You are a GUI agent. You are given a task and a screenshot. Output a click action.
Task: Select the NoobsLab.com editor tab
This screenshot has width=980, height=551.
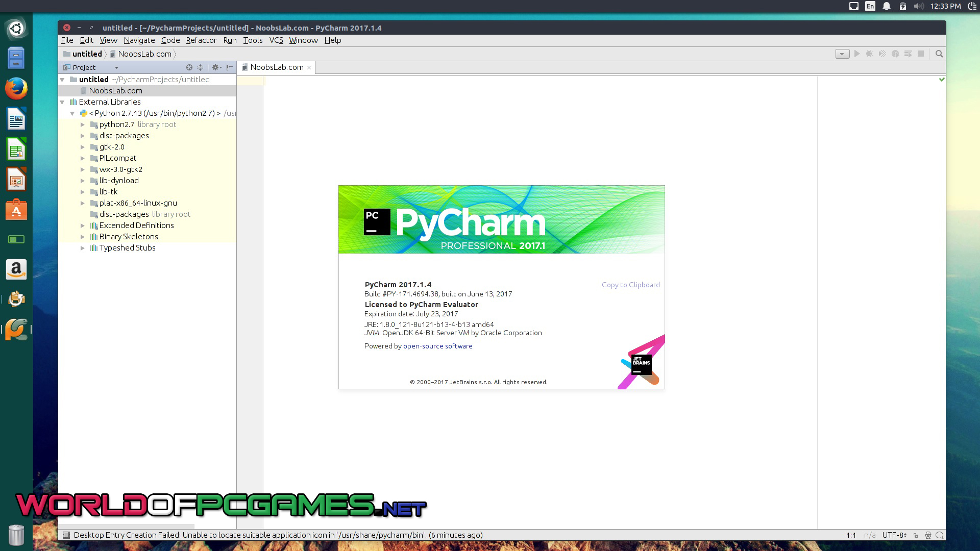277,67
